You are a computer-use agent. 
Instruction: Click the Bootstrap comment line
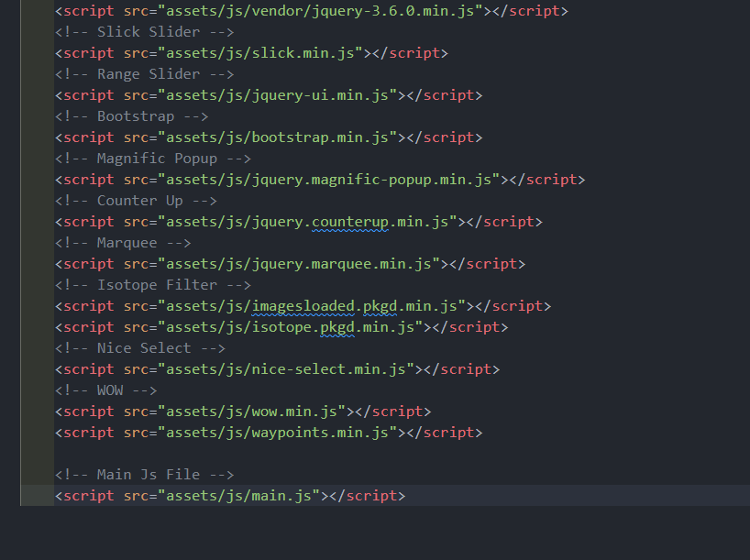(131, 116)
